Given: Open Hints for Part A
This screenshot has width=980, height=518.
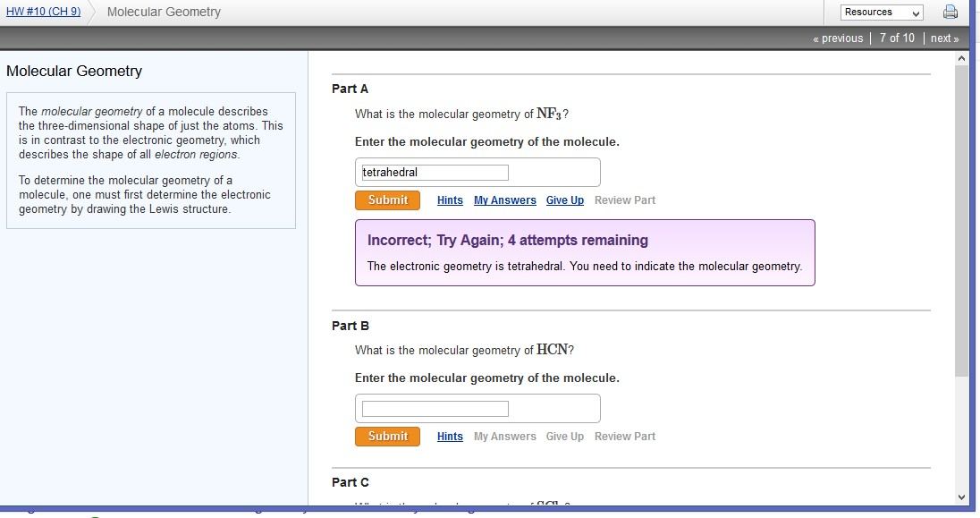Looking at the screenshot, I should click(x=450, y=200).
